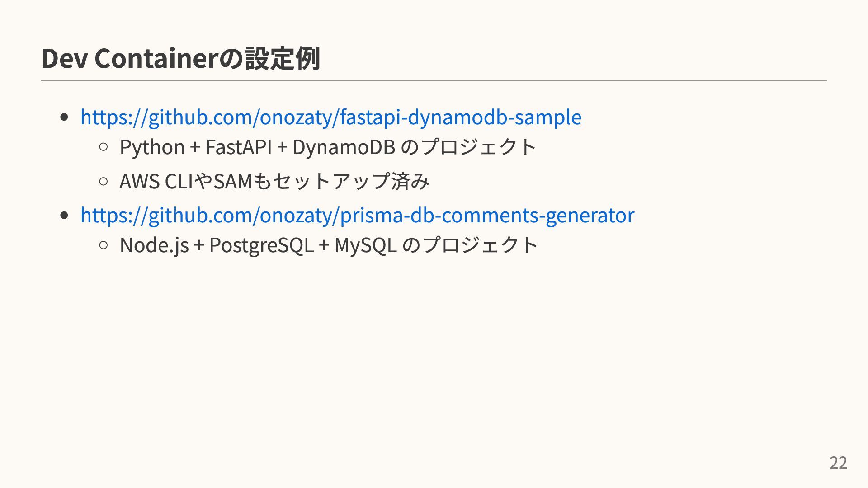
Task: Click the "AWS CLI" text
Action: coord(156,182)
